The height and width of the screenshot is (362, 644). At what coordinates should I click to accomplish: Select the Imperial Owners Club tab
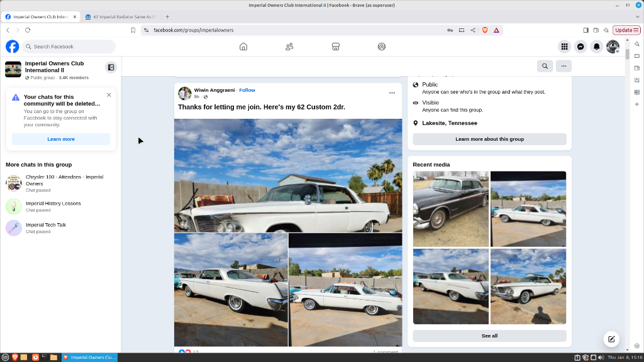(41, 17)
